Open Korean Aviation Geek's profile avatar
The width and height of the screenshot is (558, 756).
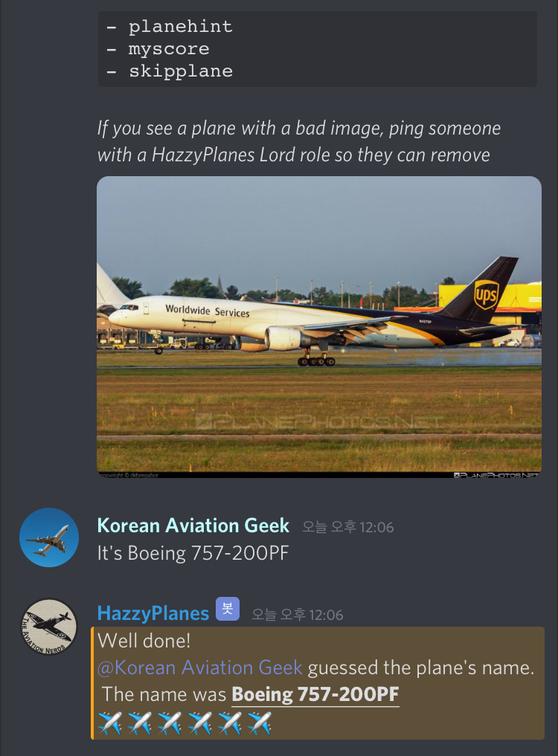click(x=49, y=537)
